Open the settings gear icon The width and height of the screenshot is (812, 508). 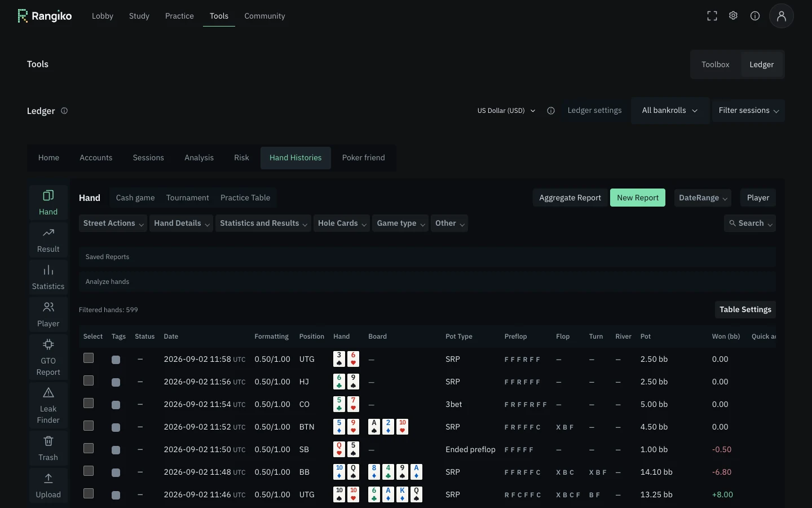(733, 16)
